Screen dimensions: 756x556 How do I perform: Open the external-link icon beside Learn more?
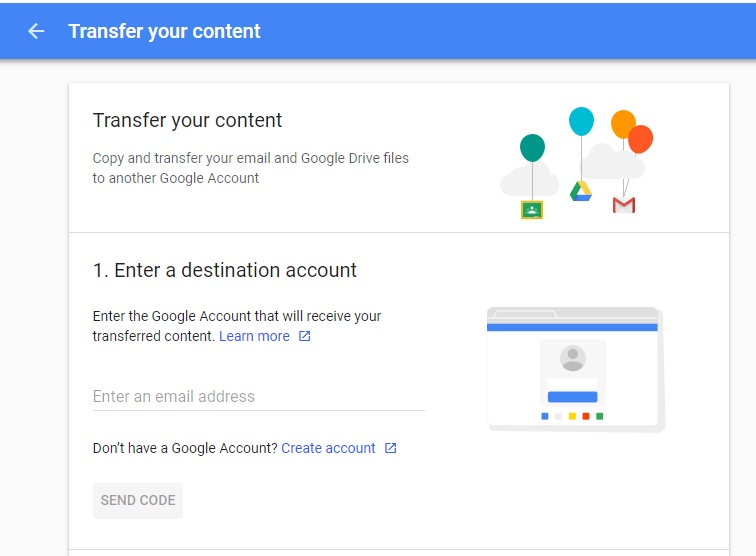(x=304, y=336)
